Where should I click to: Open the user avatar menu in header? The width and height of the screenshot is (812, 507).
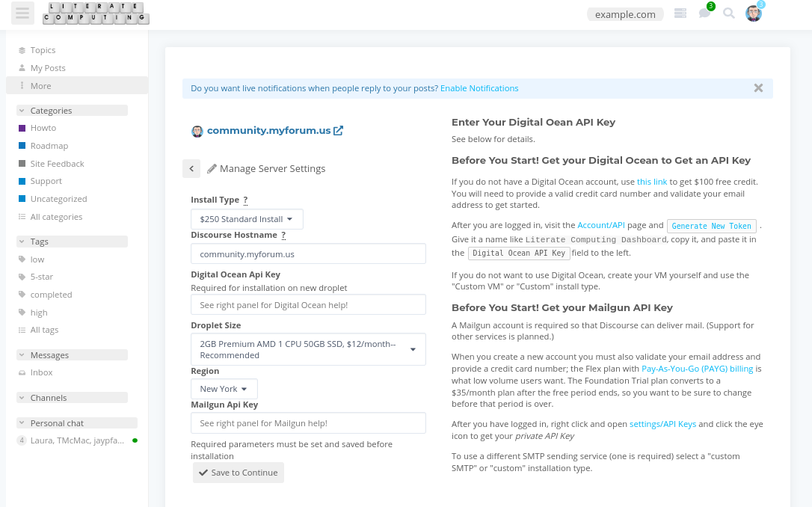(x=754, y=13)
